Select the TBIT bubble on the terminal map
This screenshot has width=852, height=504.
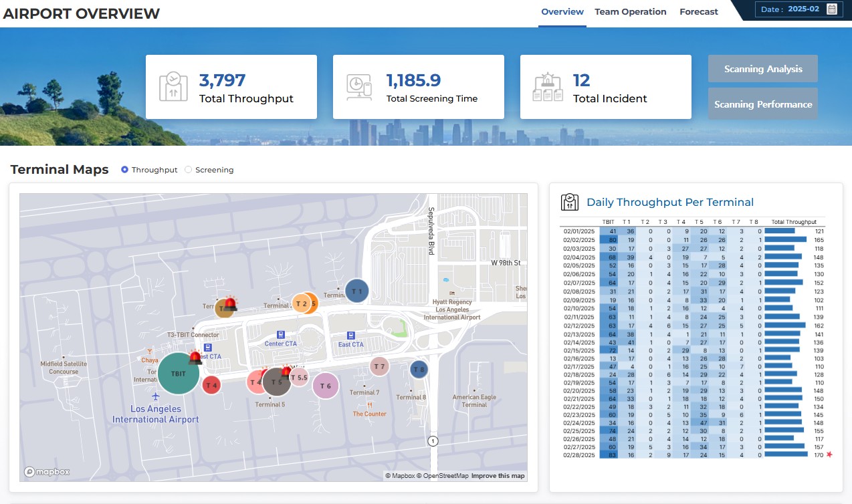[x=178, y=373]
